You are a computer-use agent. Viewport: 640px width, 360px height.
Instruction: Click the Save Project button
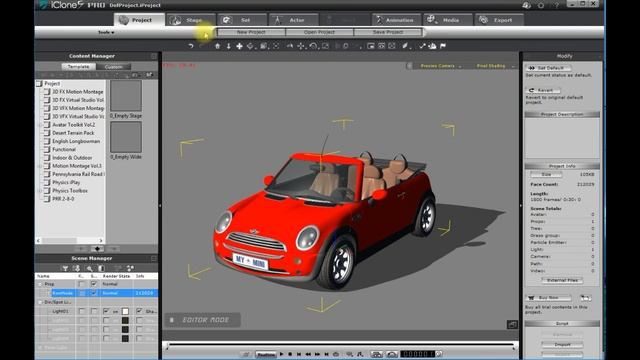(x=388, y=32)
